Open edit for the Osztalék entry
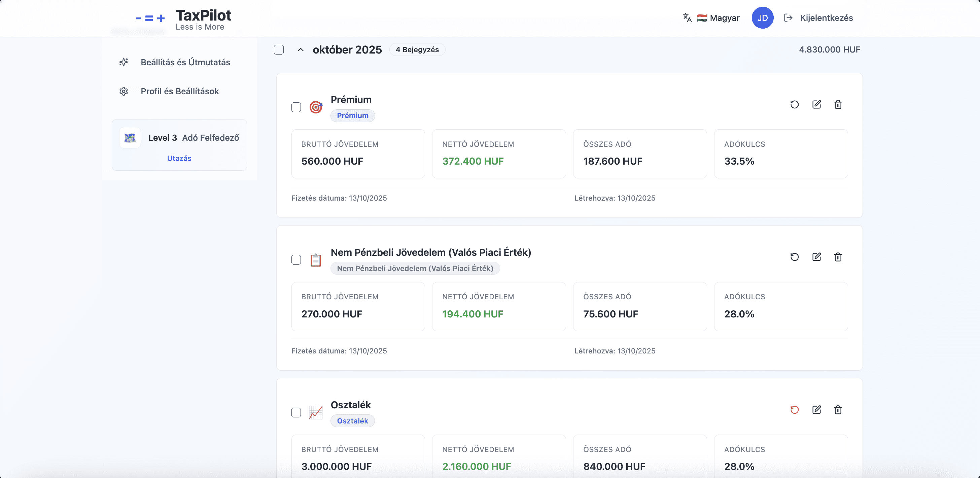Image resolution: width=980 pixels, height=478 pixels. coord(816,410)
